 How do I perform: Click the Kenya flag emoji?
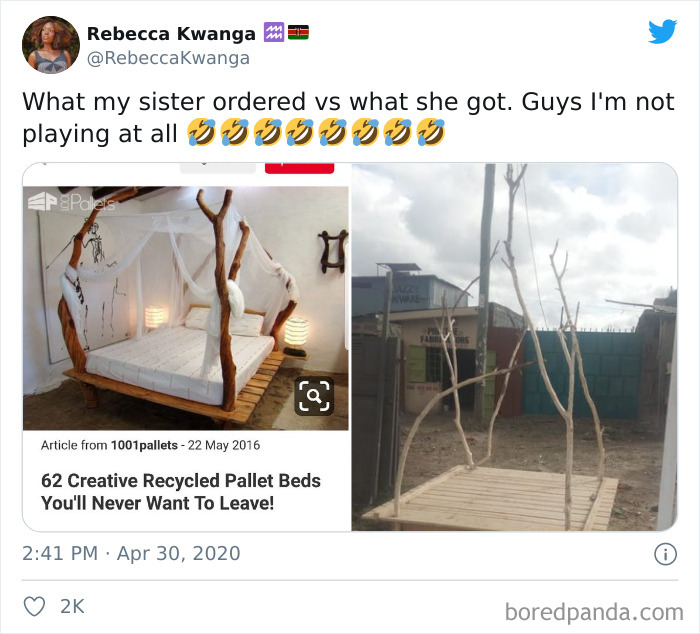298,33
